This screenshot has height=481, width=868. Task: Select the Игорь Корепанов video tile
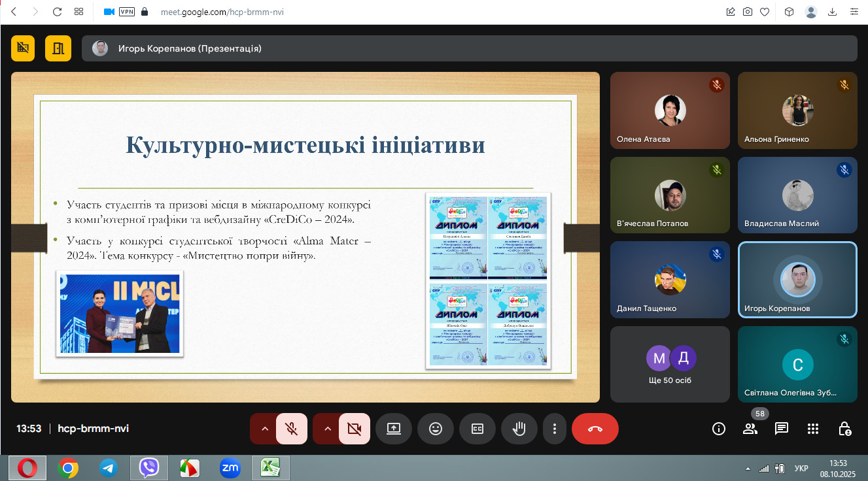coord(797,280)
